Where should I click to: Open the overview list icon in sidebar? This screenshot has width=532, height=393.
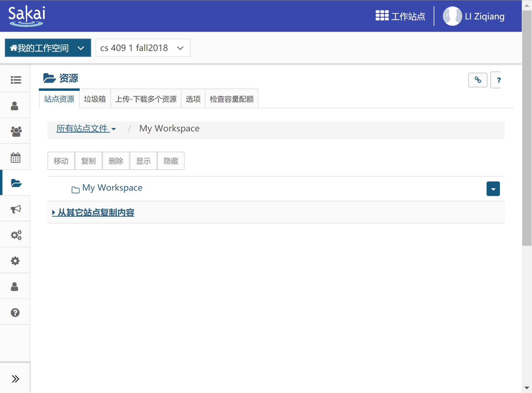coord(16,80)
